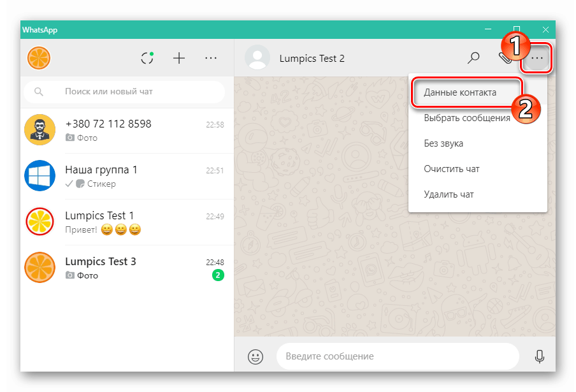Click the Наша группа 1 Windows avatar

(40, 176)
